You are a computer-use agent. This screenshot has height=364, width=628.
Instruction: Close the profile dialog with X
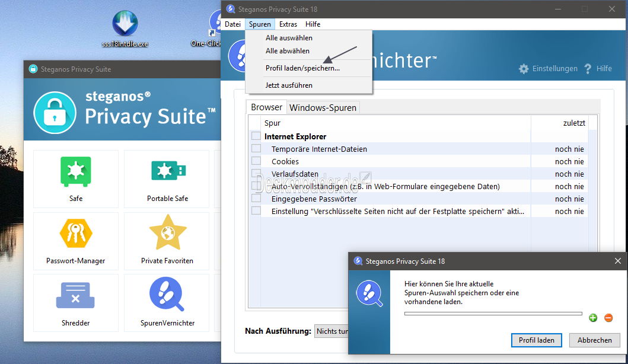click(618, 261)
